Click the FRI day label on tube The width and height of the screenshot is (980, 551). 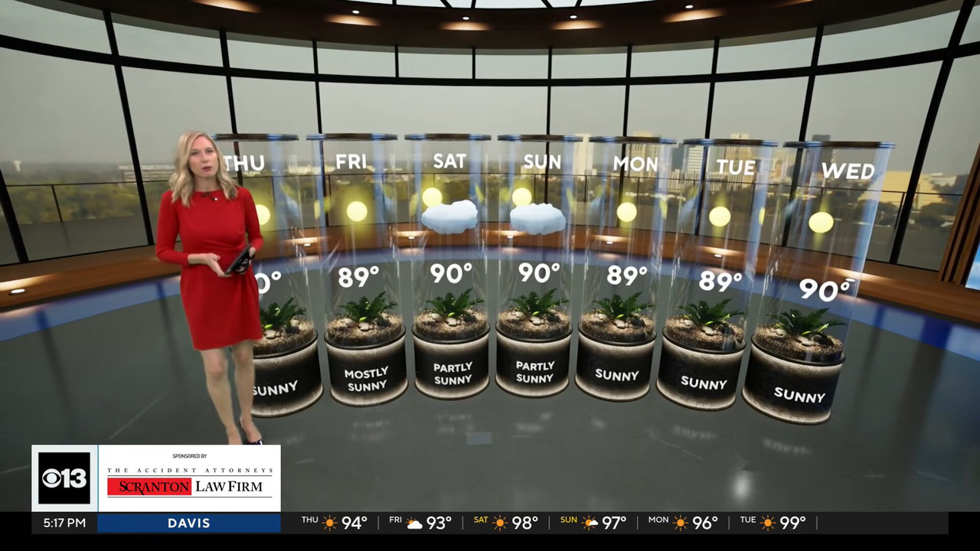[x=351, y=162]
